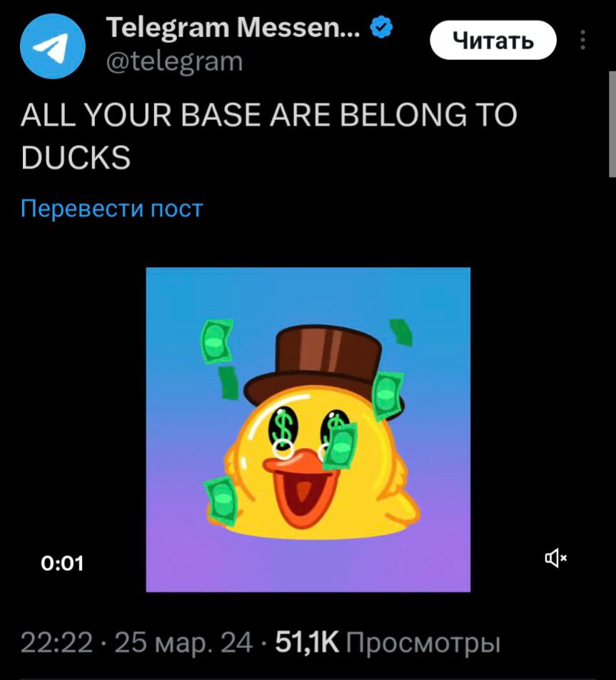
Task: Unmute the video using the speaker icon
Action: tap(556, 558)
